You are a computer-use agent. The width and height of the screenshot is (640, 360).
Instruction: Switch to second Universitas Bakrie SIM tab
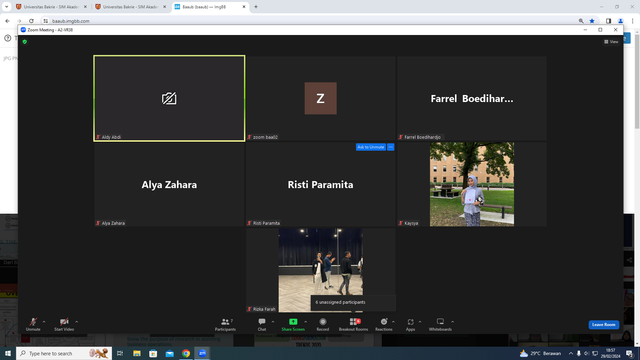point(131,7)
